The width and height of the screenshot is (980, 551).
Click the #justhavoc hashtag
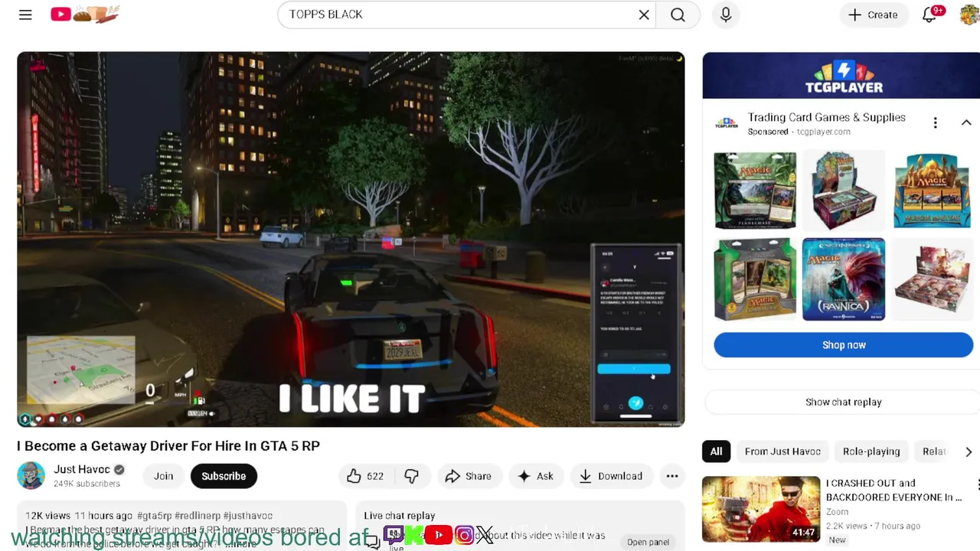pos(248,516)
